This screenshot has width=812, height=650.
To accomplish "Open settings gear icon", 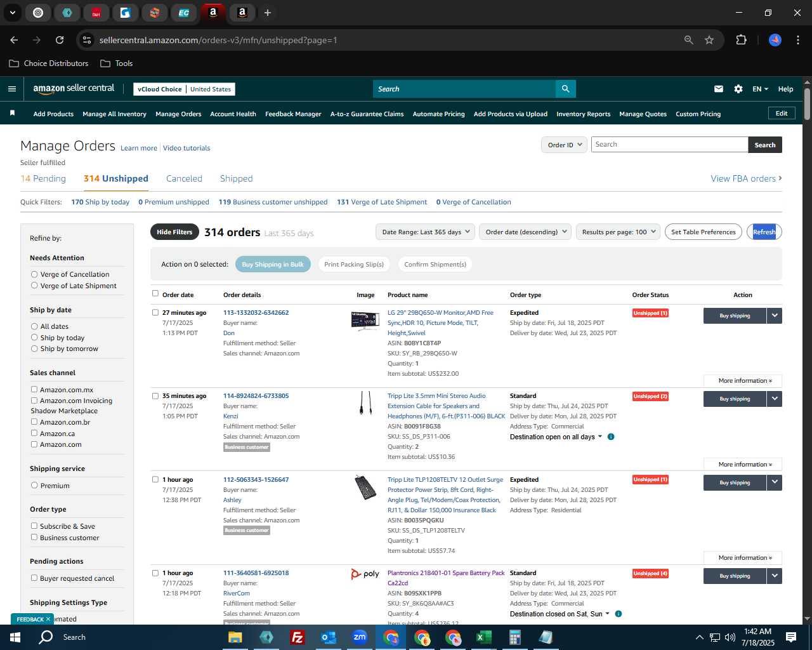I will [738, 89].
